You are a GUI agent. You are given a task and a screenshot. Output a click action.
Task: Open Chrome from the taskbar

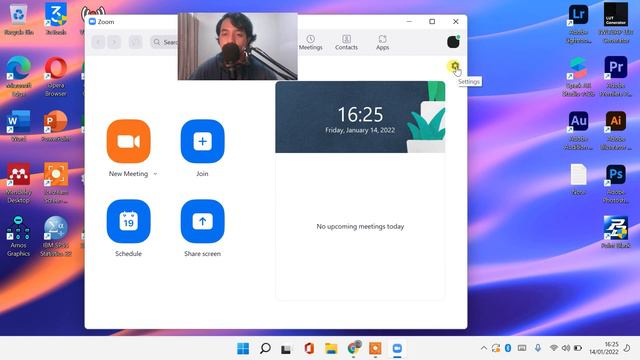pyautogui.click(x=353, y=348)
